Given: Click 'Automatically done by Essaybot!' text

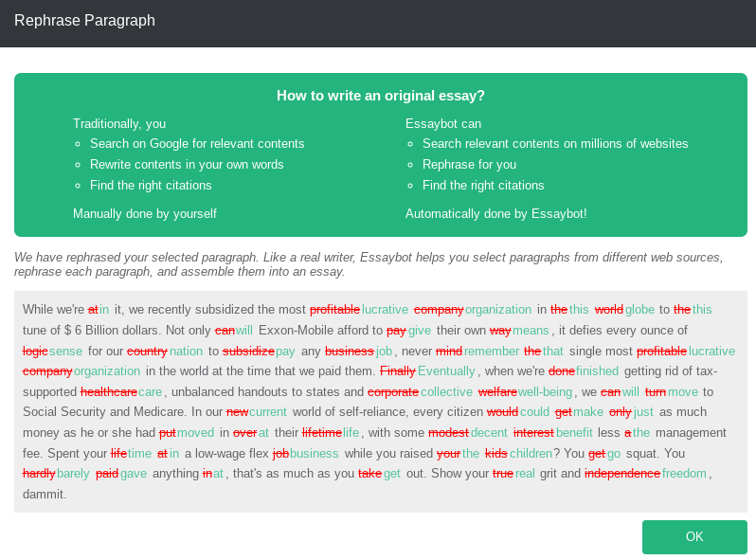Looking at the screenshot, I should (x=495, y=214).
